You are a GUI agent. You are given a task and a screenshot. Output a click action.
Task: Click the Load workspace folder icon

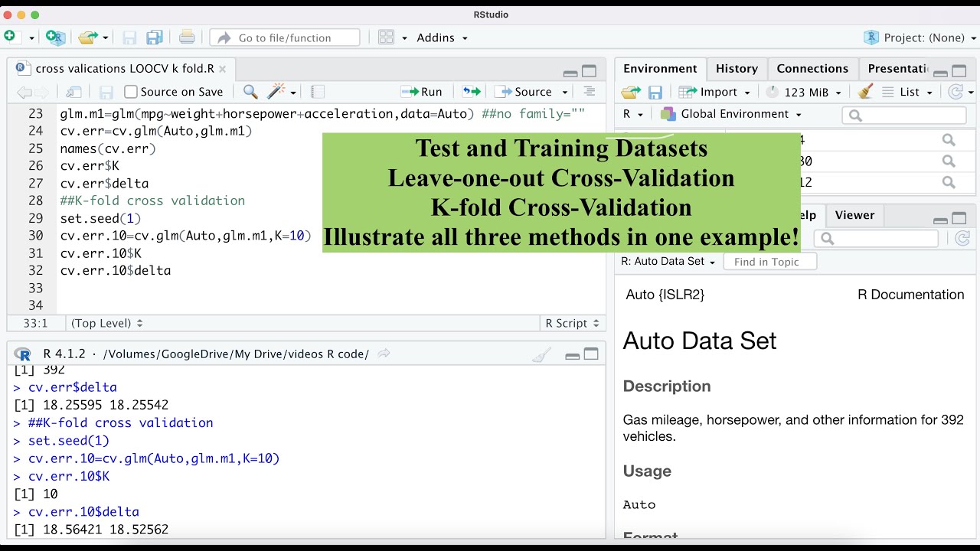(x=631, y=92)
